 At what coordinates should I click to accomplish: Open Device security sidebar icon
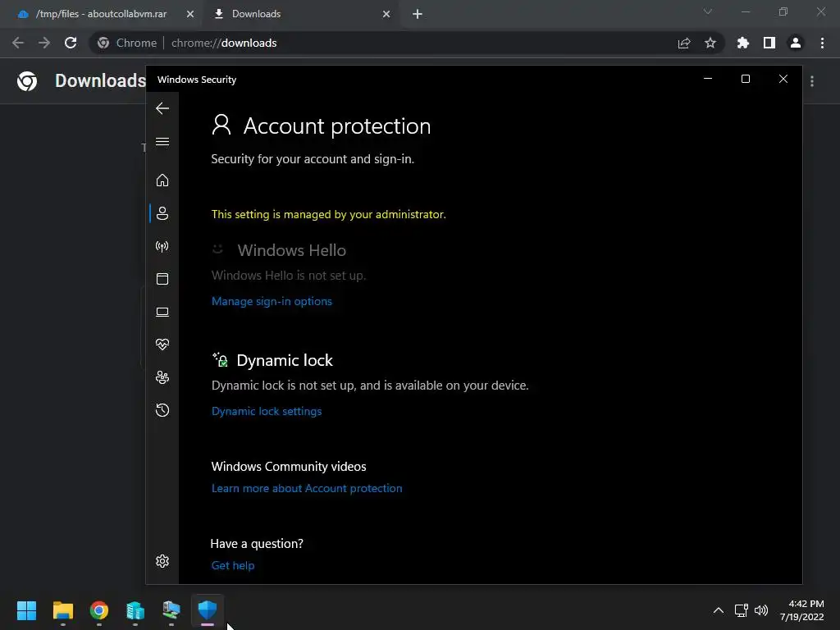coord(162,312)
